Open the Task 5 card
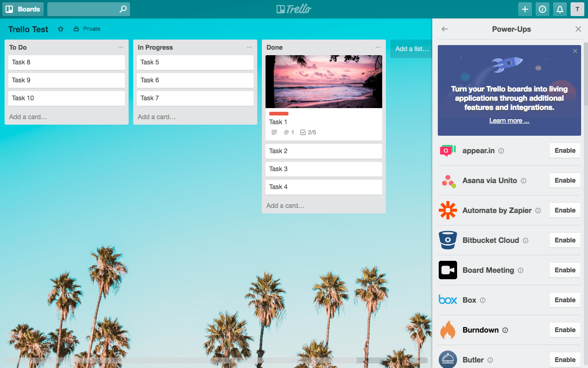588x368 pixels. (x=195, y=63)
